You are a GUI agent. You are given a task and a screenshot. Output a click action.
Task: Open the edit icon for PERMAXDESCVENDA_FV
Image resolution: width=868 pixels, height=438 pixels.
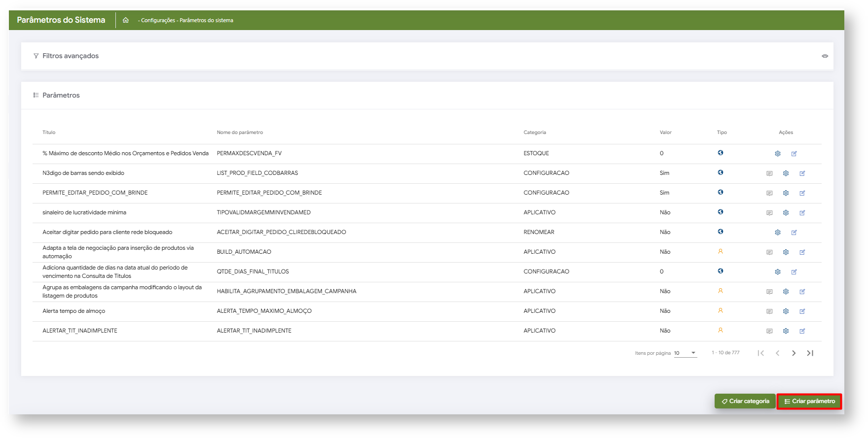coord(794,154)
